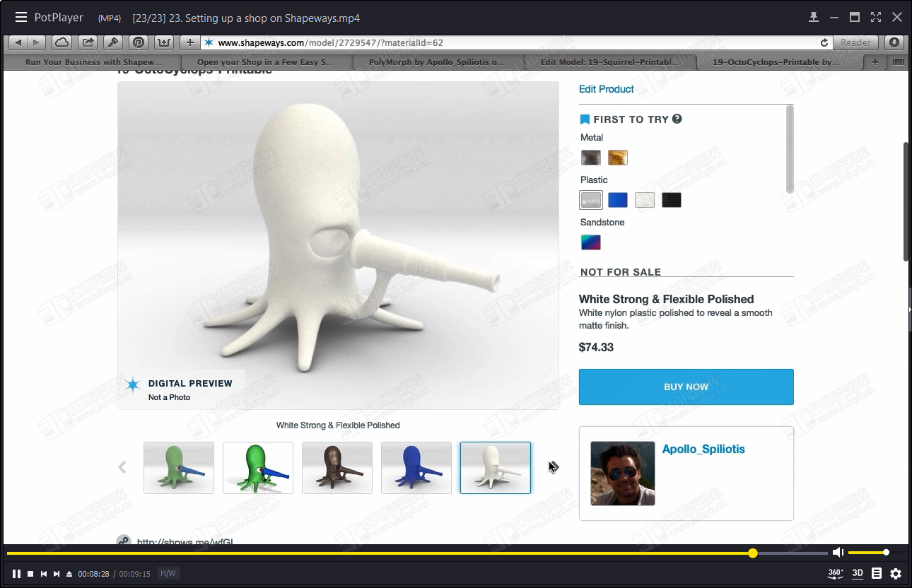Click the pen extension toolbar icon
912x588 pixels.
click(x=113, y=42)
